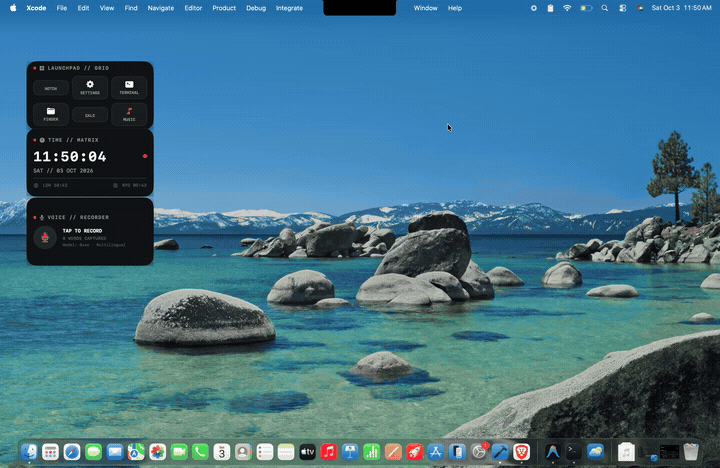Click the TAP TO RECORD label
Image resolution: width=720 pixels, height=468 pixels.
(82, 231)
